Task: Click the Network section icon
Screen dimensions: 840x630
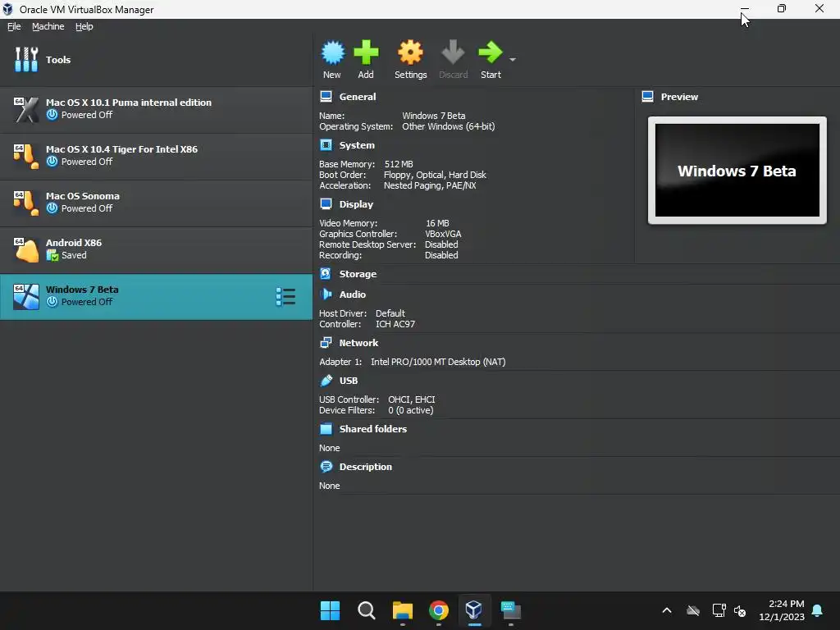Action: point(326,342)
